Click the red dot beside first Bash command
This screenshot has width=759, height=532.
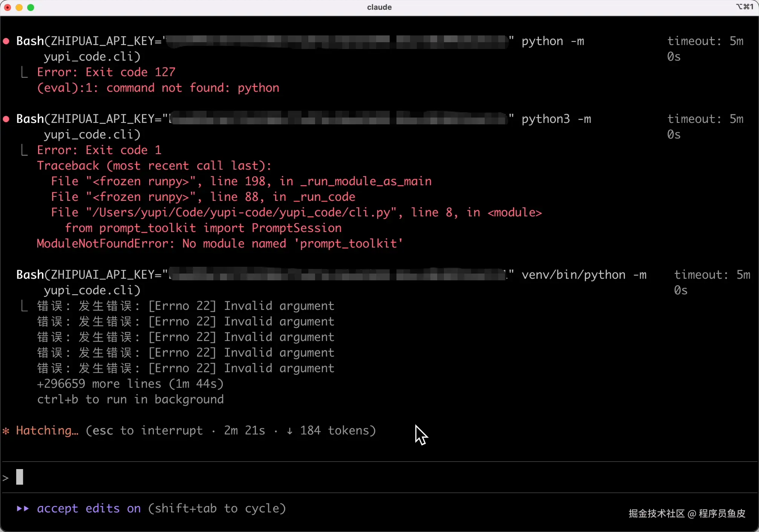click(6, 41)
